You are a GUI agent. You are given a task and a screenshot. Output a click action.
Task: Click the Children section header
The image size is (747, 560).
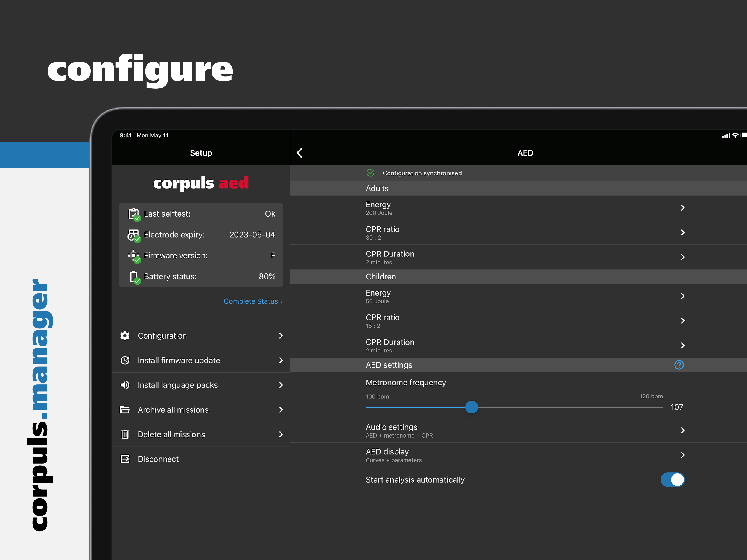tap(518, 276)
